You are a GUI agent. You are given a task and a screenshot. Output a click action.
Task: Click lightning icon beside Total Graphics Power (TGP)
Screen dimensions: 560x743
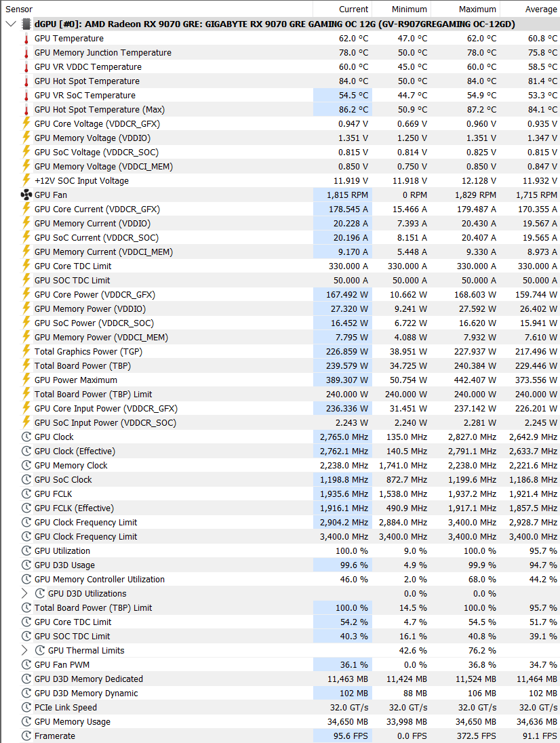(26, 351)
